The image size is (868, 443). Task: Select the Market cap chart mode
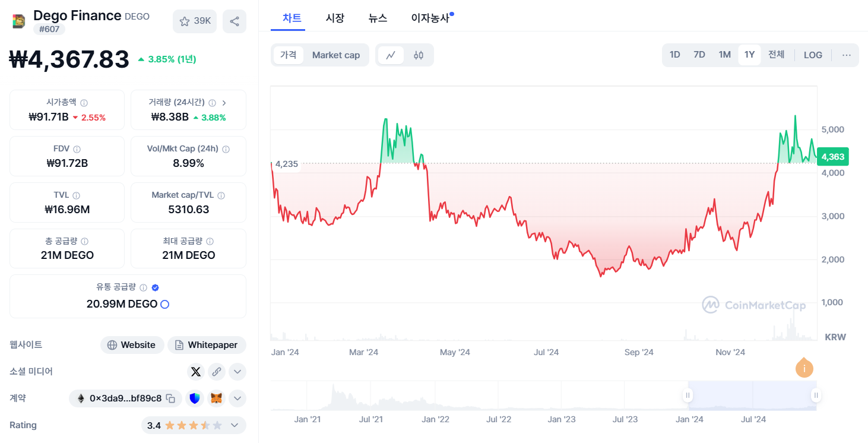tap(336, 55)
